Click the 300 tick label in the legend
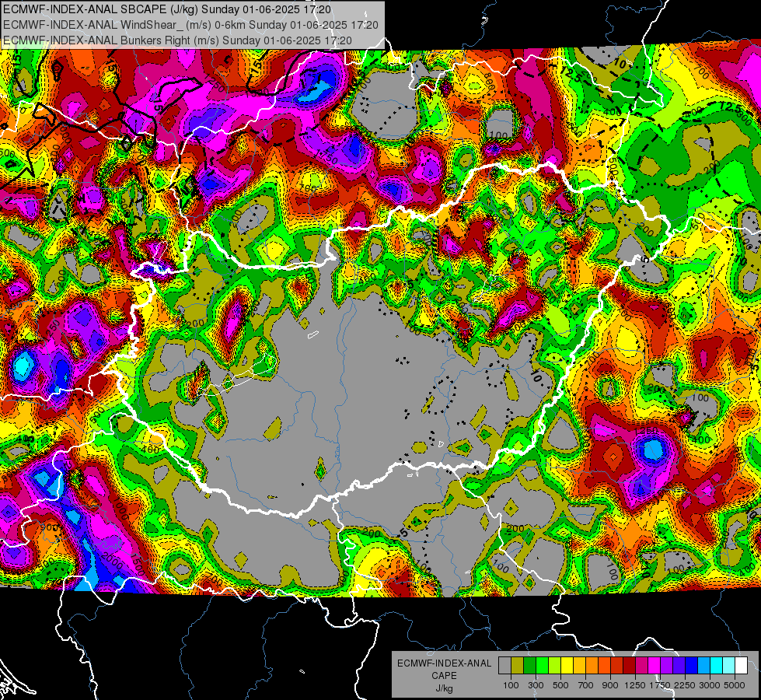Image resolution: width=761 pixels, height=700 pixels. tap(536, 685)
